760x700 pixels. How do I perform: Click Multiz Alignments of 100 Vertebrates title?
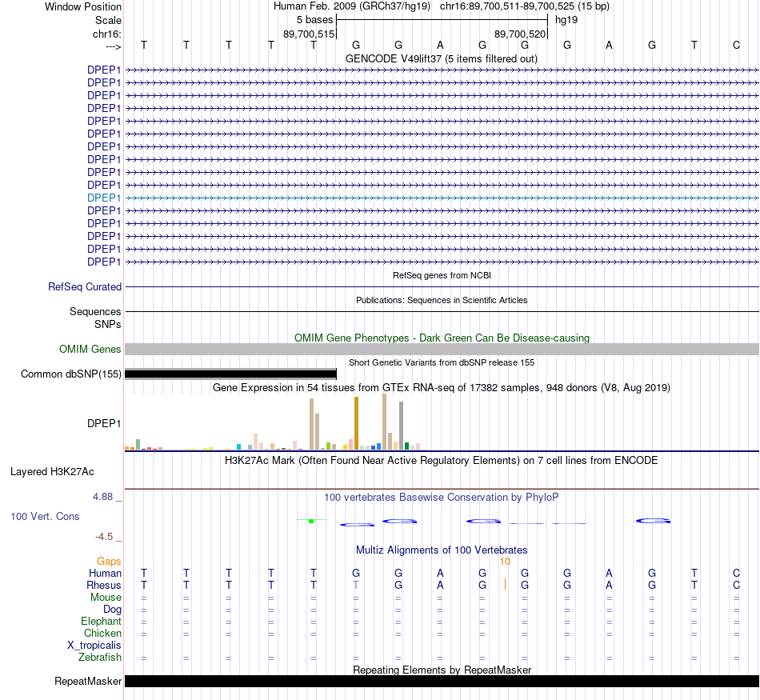coord(442,550)
